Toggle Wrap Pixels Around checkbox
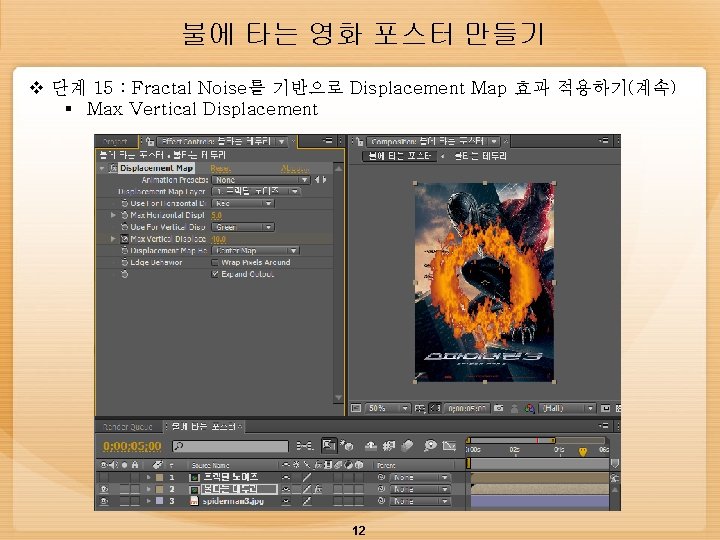The image size is (720, 540). (x=215, y=262)
